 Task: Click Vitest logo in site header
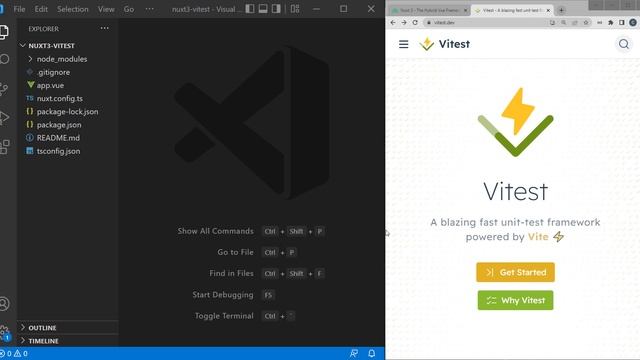444,44
